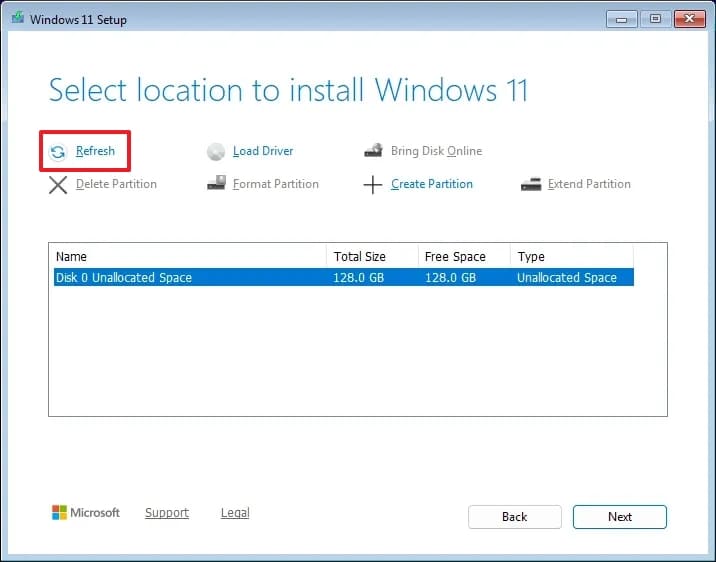
Task: Click the Refresh link text
Action: click(x=95, y=151)
